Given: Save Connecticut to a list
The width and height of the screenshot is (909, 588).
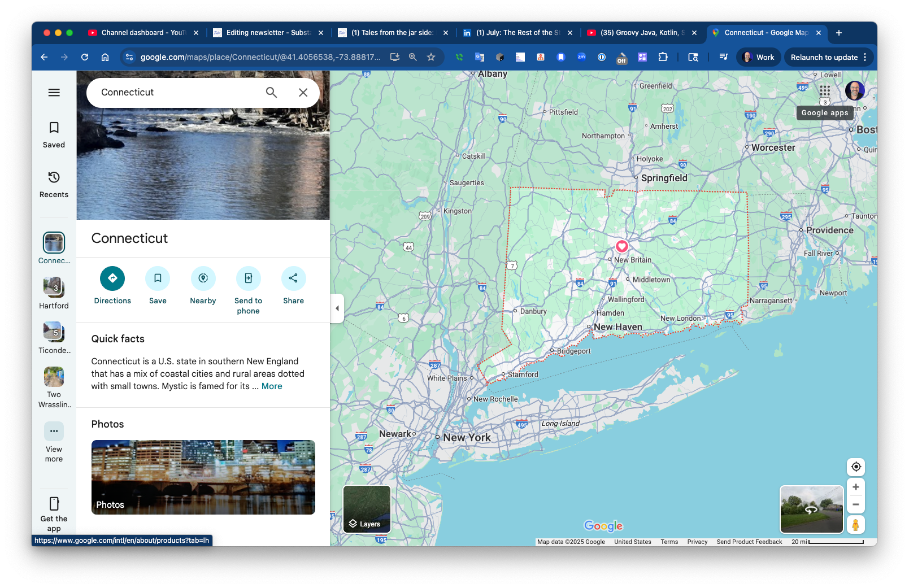Looking at the screenshot, I should click(x=158, y=286).
